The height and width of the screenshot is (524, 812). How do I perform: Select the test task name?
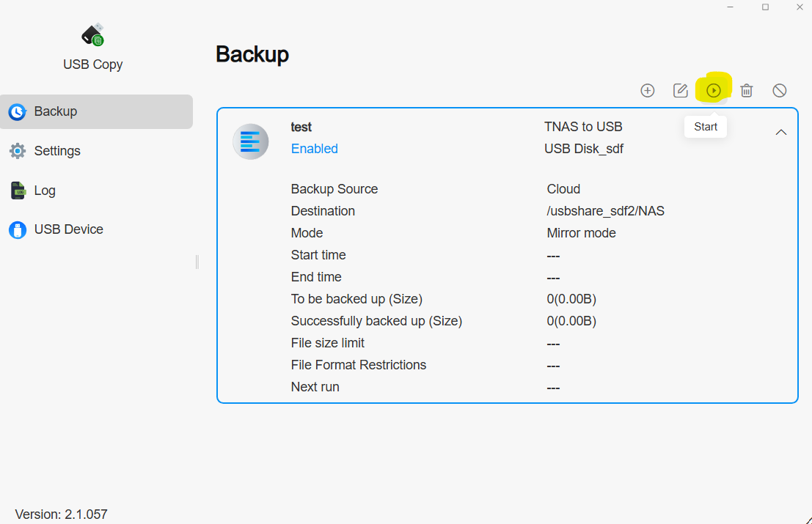pos(301,127)
